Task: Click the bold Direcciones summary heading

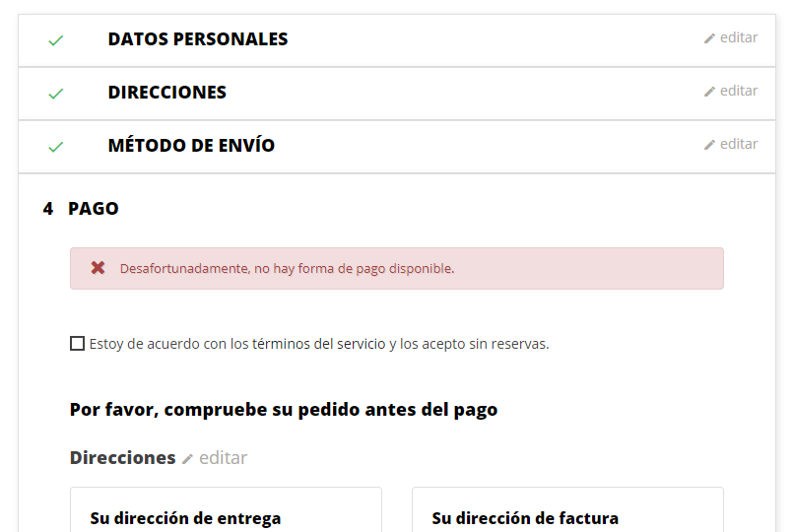Action: (123, 458)
